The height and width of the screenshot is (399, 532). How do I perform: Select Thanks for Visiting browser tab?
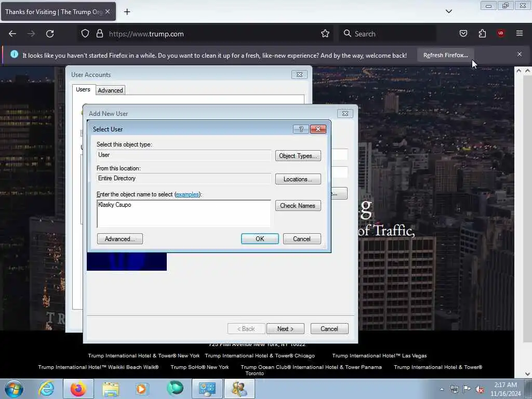58,11
